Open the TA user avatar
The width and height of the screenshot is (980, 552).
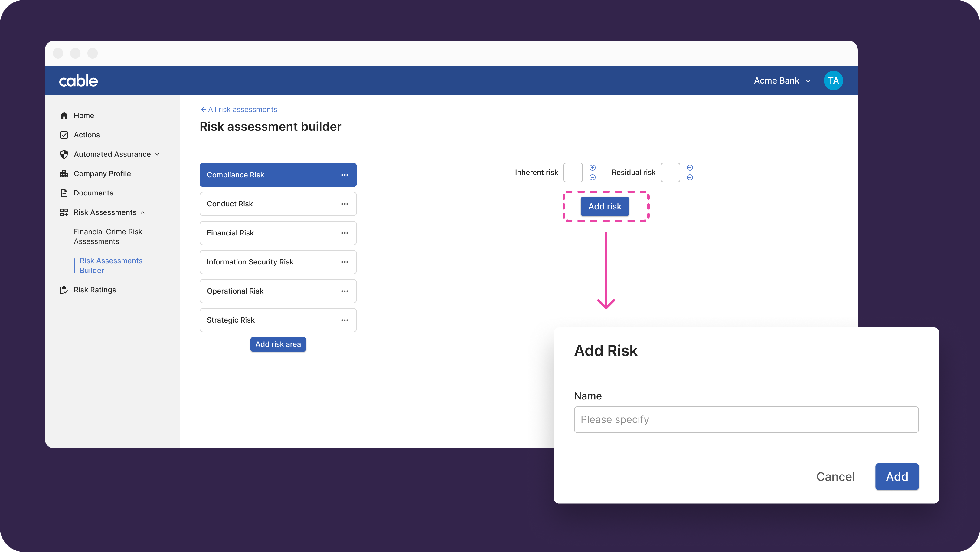click(833, 81)
